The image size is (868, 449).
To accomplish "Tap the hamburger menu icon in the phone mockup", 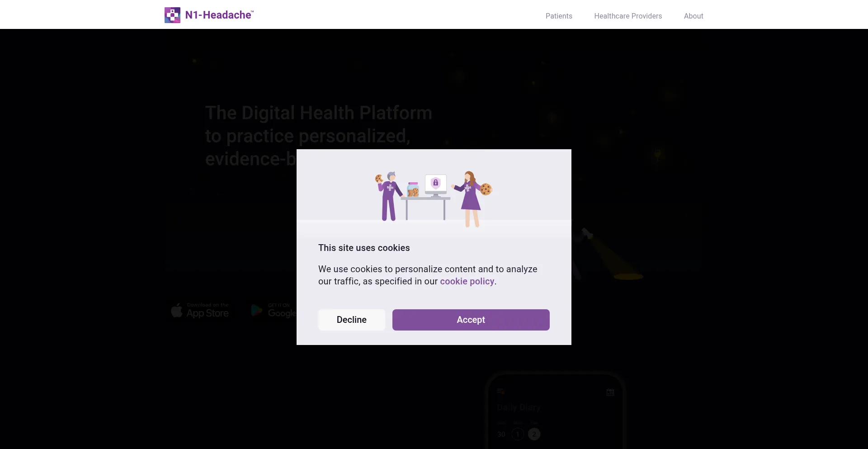I will (x=500, y=392).
